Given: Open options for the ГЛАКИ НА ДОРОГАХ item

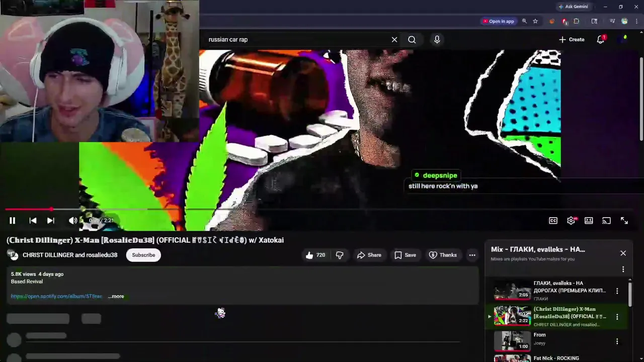Looking at the screenshot, I should pyautogui.click(x=617, y=291).
